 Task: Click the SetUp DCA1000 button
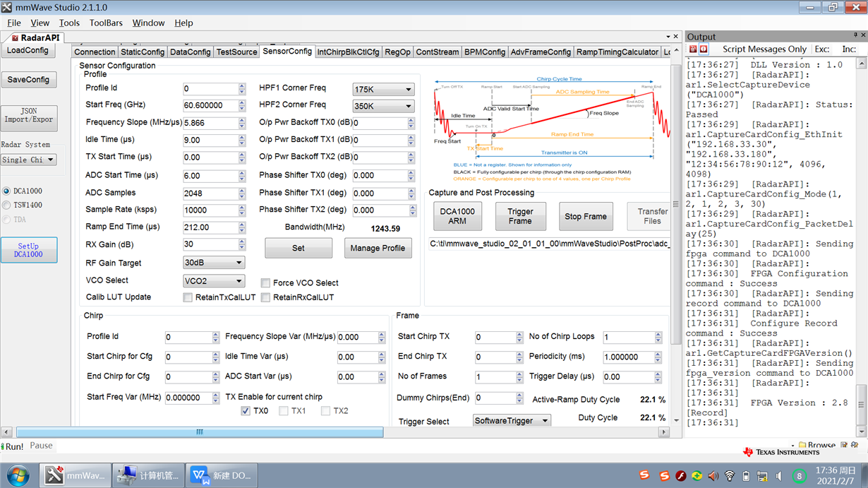[x=29, y=250]
